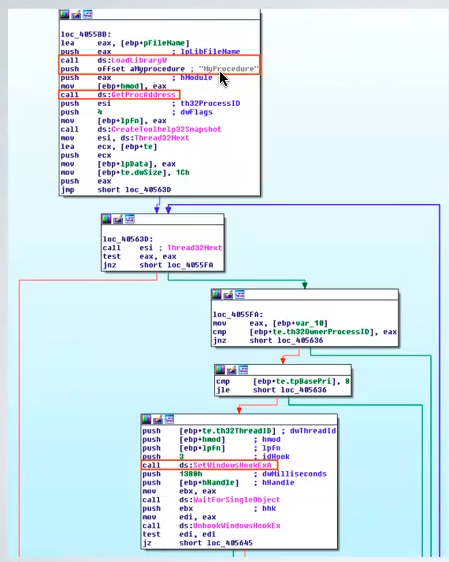
Task: Click the te.th32OwnerProcessID operand
Action: click(x=321, y=332)
